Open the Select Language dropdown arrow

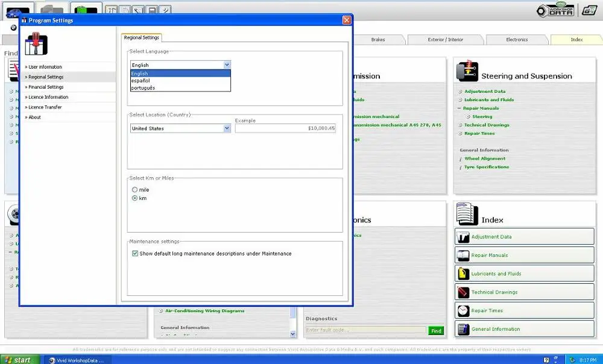[x=227, y=65]
